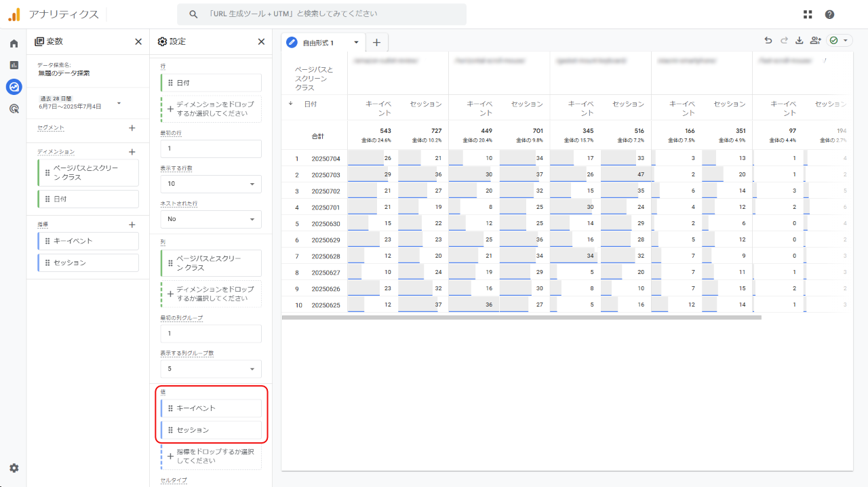This screenshot has height=487, width=868.
Task: Select the 自由形式 1 tab
Action: point(319,43)
